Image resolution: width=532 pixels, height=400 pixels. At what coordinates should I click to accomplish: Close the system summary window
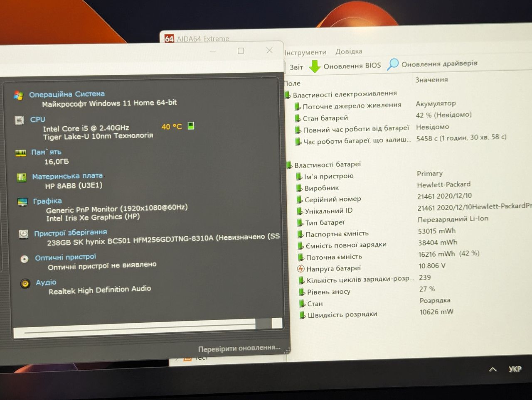[x=269, y=50]
